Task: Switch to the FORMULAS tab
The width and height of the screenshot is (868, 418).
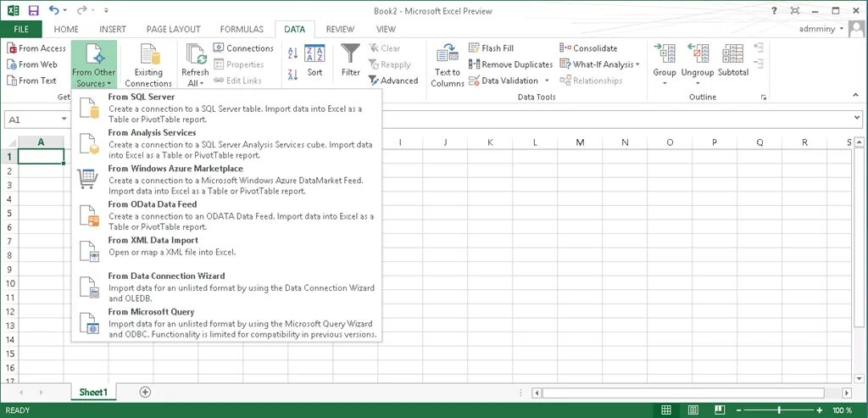Action: point(242,30)
